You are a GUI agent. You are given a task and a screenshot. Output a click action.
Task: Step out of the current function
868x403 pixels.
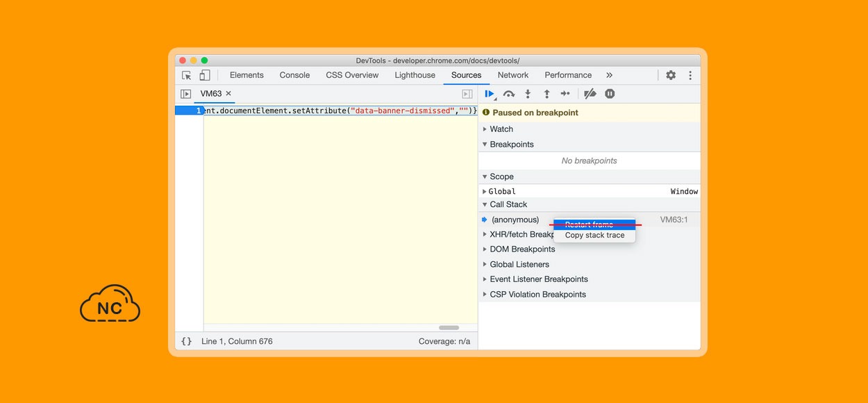(546, 94)
